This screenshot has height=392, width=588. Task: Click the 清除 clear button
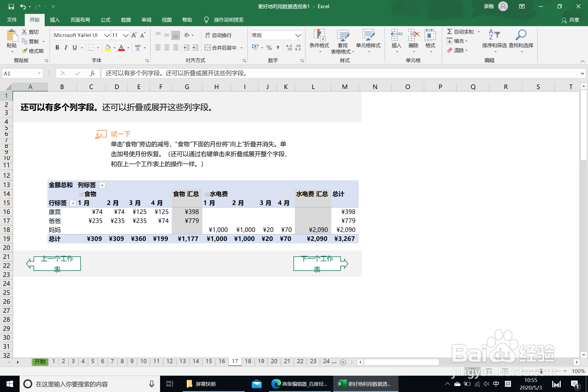click(456, 50)
